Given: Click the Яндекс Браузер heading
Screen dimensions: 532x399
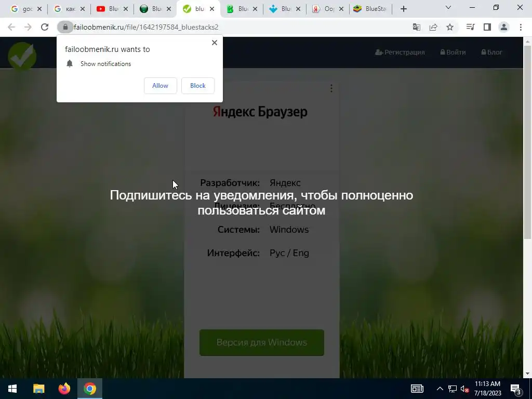Looking at the screenshot, I should 260,112.
